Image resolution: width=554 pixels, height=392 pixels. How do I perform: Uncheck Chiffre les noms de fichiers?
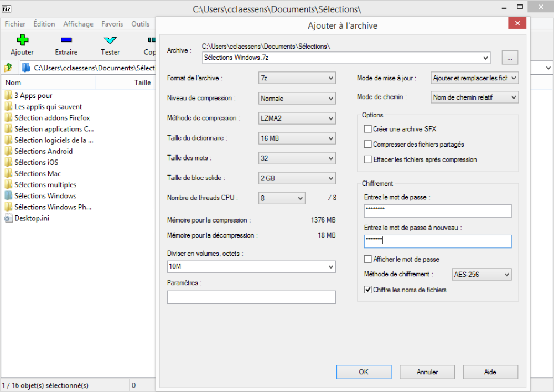point(367,290)
